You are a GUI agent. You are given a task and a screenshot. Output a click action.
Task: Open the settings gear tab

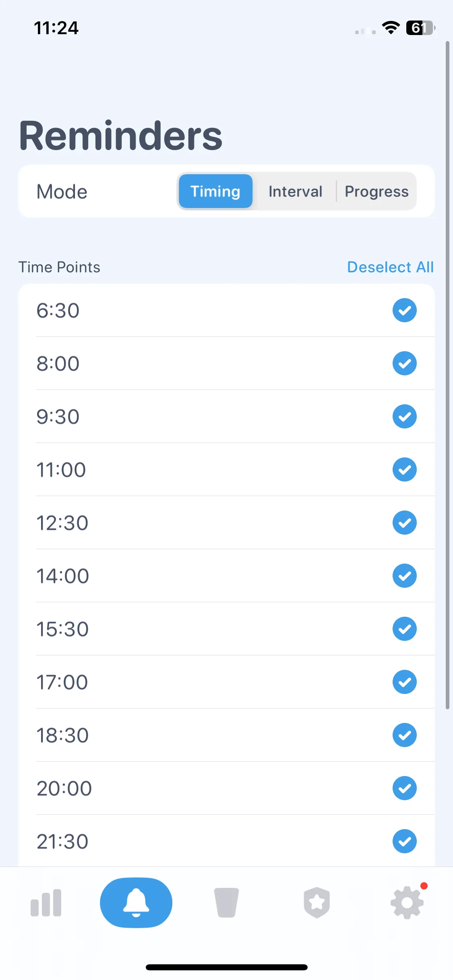407,903
